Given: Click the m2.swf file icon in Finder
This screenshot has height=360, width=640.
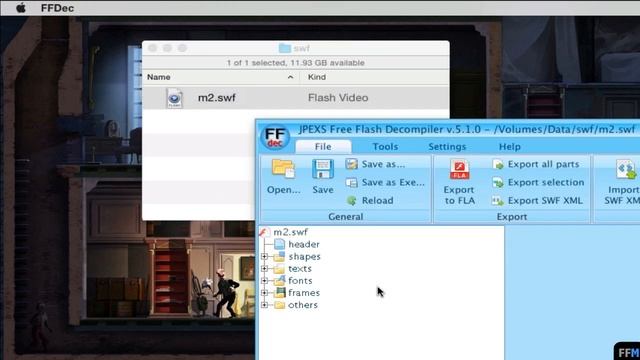Looking at the screenshot, I should tap(174, 98).
